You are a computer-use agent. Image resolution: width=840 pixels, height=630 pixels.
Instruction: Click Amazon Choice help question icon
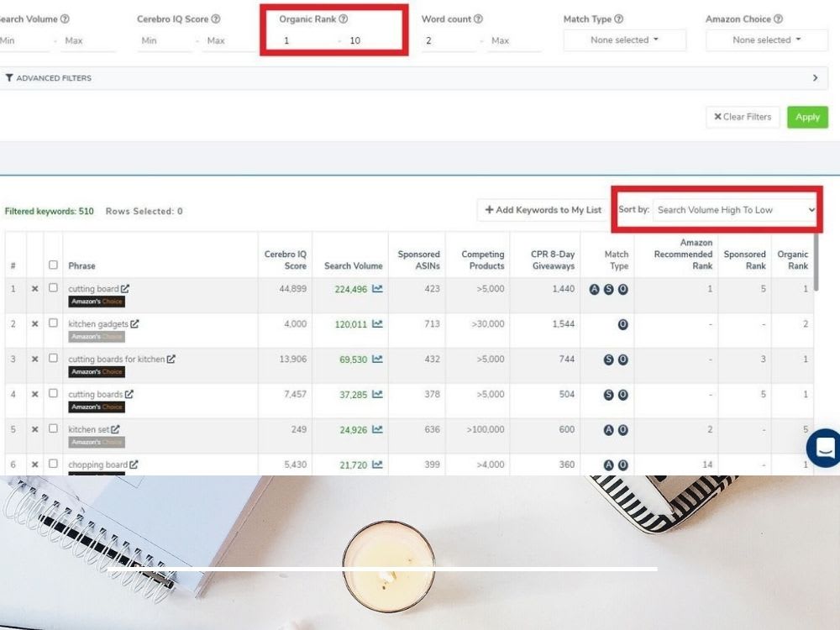779,18
